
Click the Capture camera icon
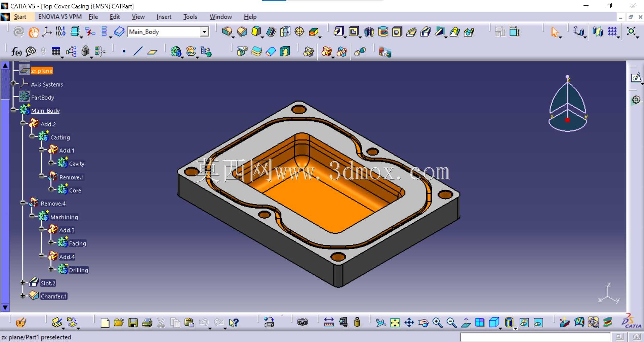pyautogui.click(x=303, y=322)
